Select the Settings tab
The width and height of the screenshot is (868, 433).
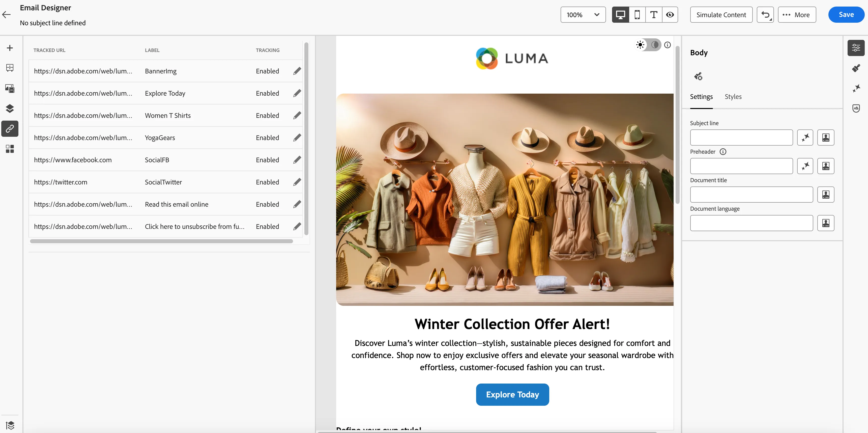point(701,97)
